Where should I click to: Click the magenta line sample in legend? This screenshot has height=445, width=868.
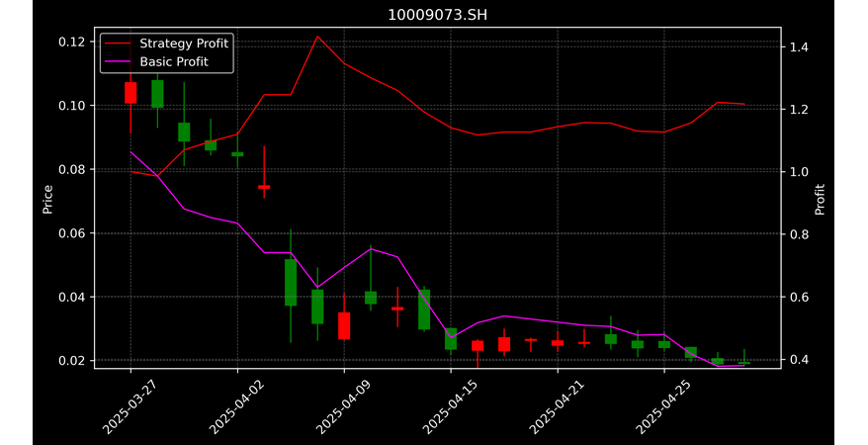click(x=118, y=61)
